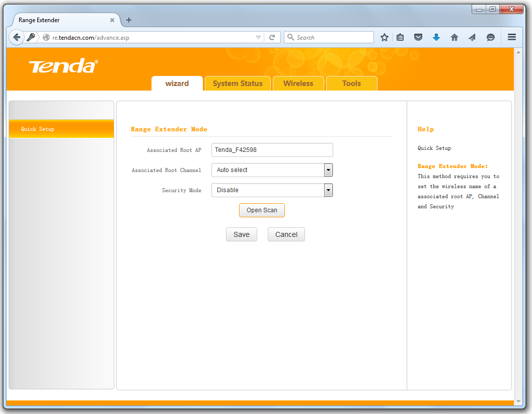Cancel the range extender changes
The height and width of the screenshot is (414, 532).
(286, 234)
